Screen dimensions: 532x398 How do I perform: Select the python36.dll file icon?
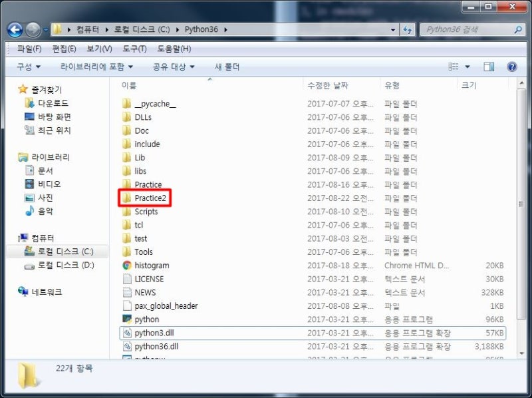[127, 346]
